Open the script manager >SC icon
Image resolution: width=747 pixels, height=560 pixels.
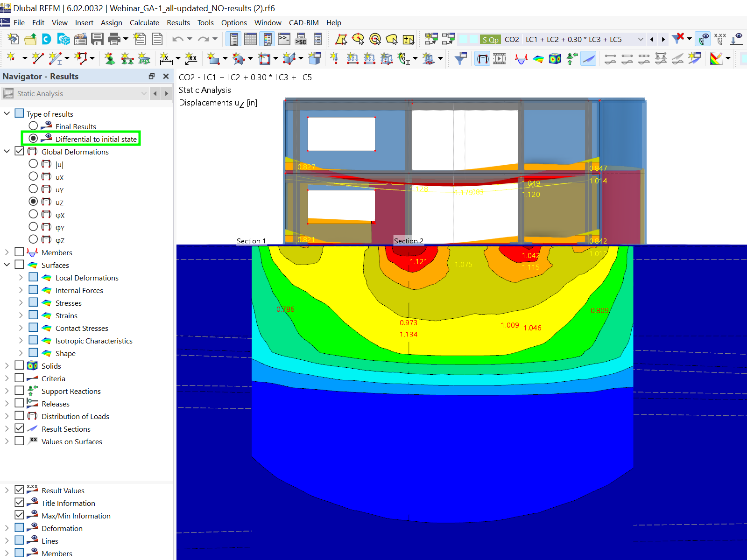point(301,39)
